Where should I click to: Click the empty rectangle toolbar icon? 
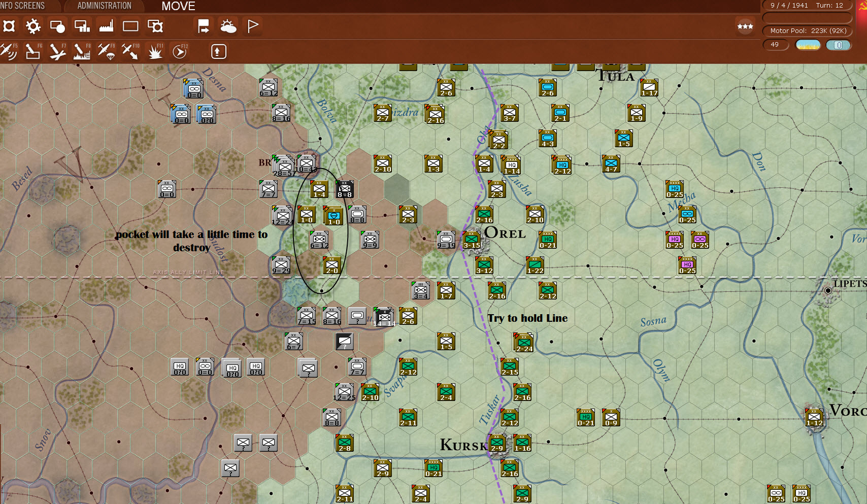tap(130, 26)
